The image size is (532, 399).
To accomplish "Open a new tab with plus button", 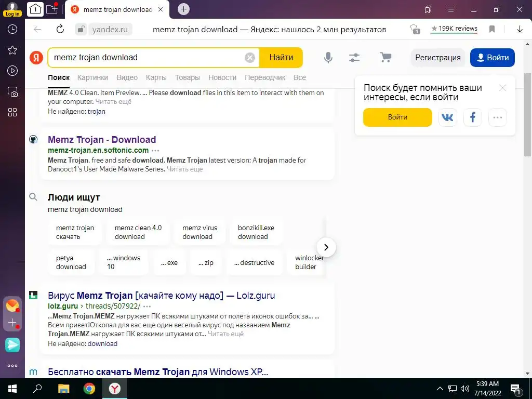I will 183,9.
